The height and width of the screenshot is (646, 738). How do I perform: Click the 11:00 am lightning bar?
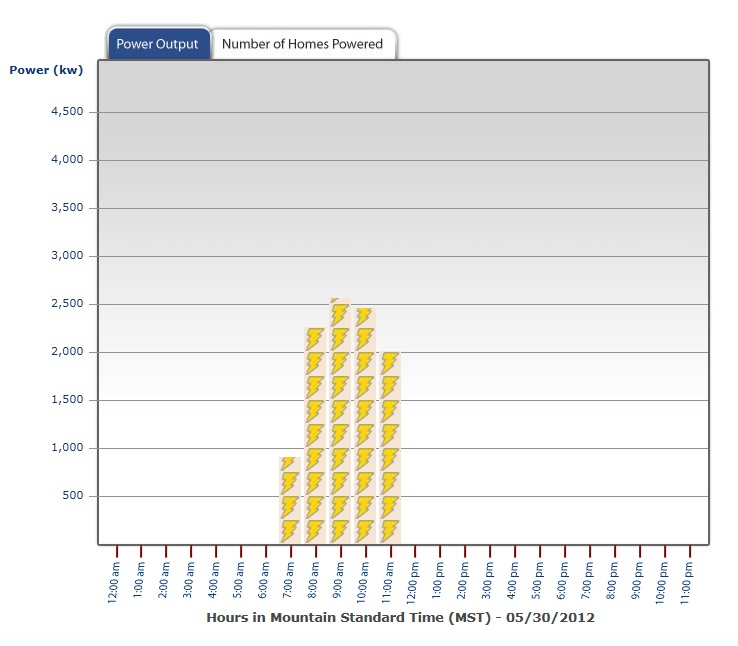[390, 447]
